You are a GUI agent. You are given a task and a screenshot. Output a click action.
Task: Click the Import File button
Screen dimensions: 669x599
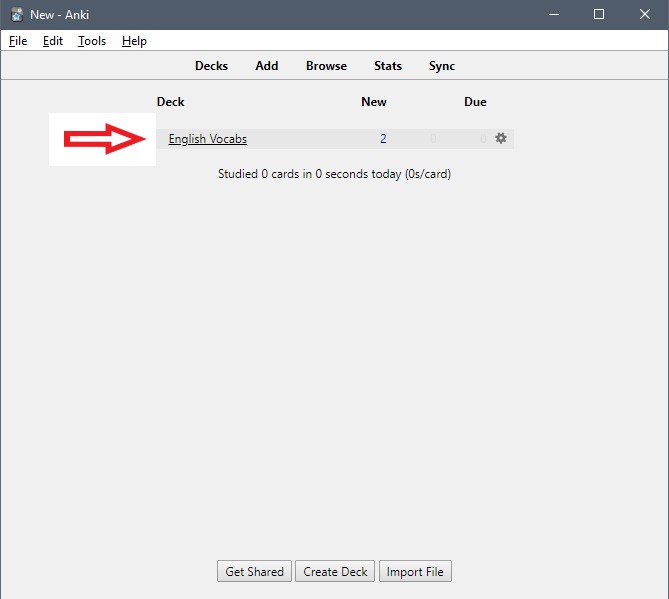[415, 571]
